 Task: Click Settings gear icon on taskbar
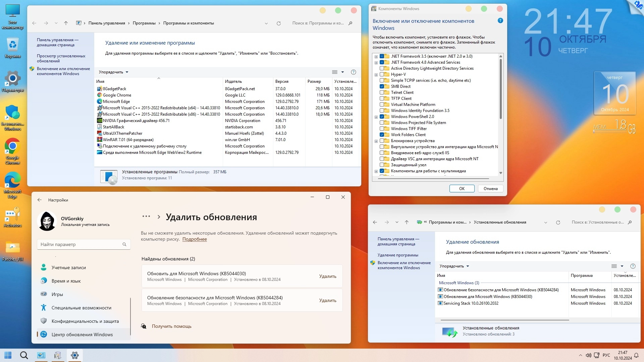click(75, 355)
